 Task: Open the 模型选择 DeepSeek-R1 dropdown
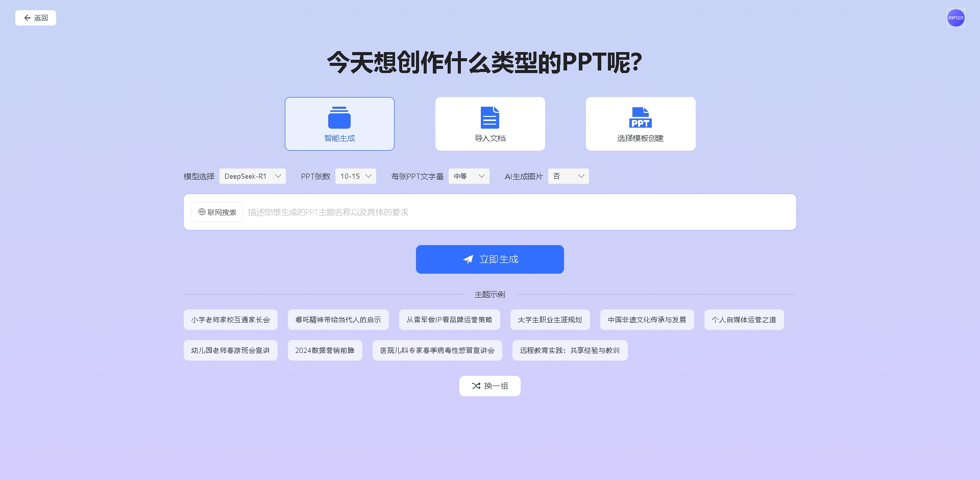point(253,176)
